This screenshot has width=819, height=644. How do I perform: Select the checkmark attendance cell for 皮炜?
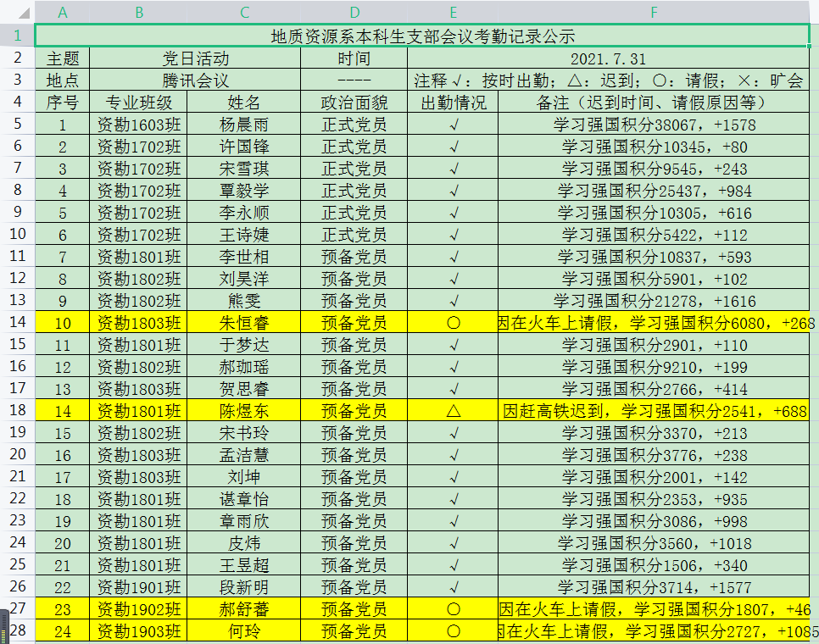(453, 543)
